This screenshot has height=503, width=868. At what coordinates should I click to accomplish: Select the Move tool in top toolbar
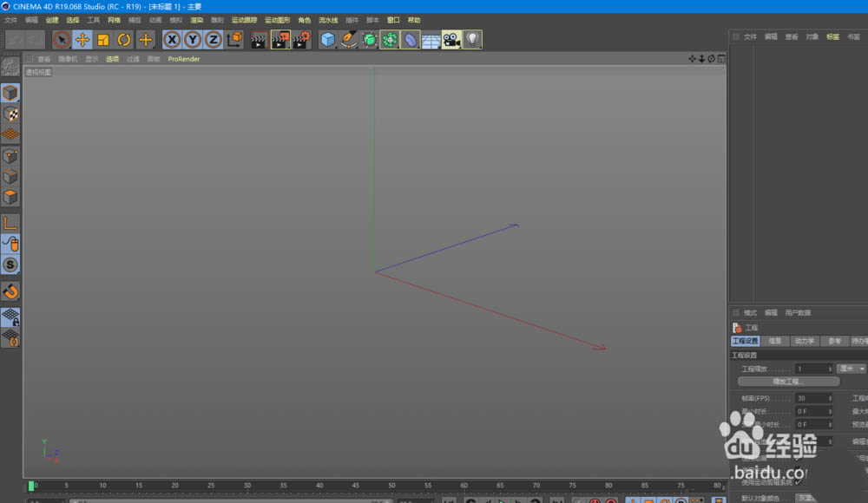pos(82,39)
